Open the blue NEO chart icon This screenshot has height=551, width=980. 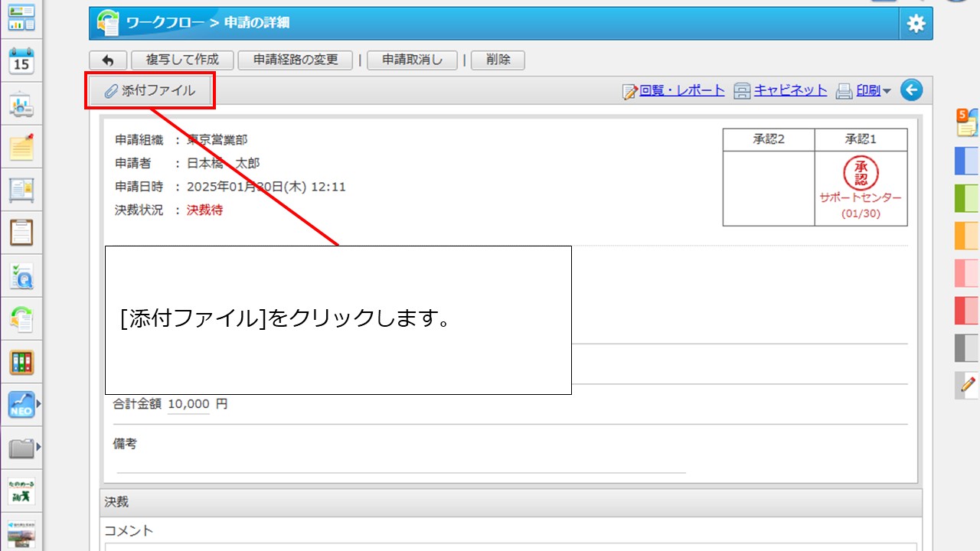pos(21,405)
